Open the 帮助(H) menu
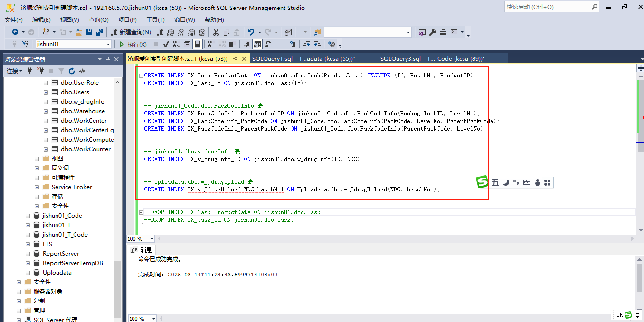The image size is (644, 322). click(x=214, y=19)
